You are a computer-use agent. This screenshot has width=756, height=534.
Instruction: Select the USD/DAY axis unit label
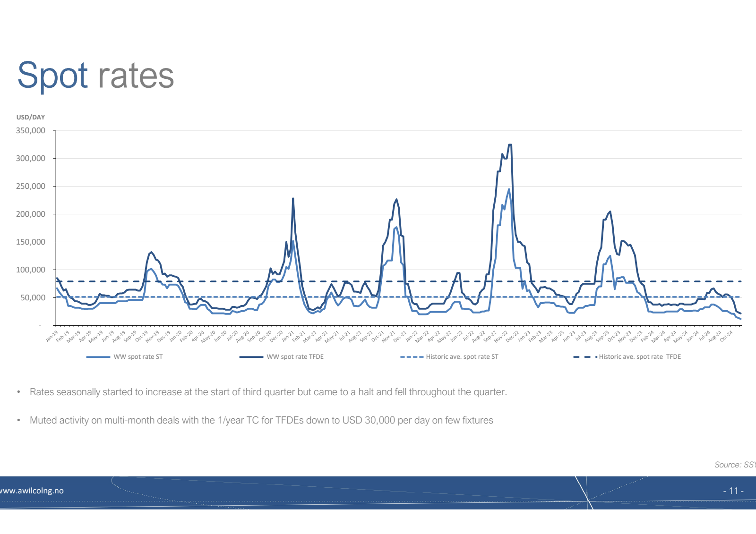point(31,117)
